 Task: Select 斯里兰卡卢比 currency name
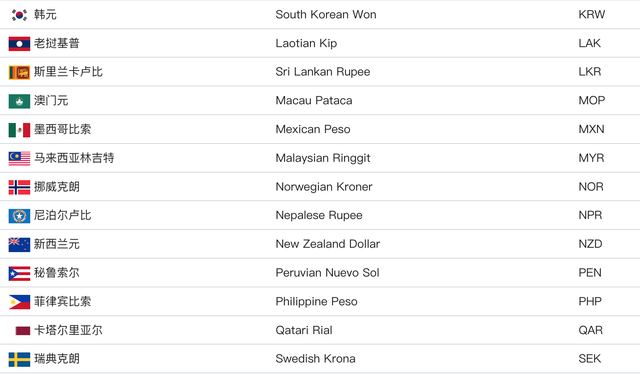pos(68,72)
